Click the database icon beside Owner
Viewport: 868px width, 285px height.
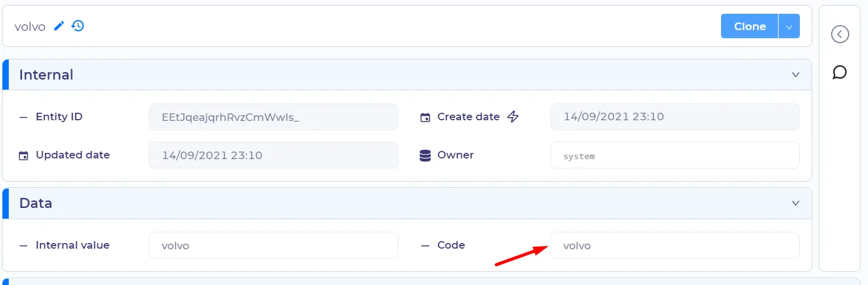(425, 155)
